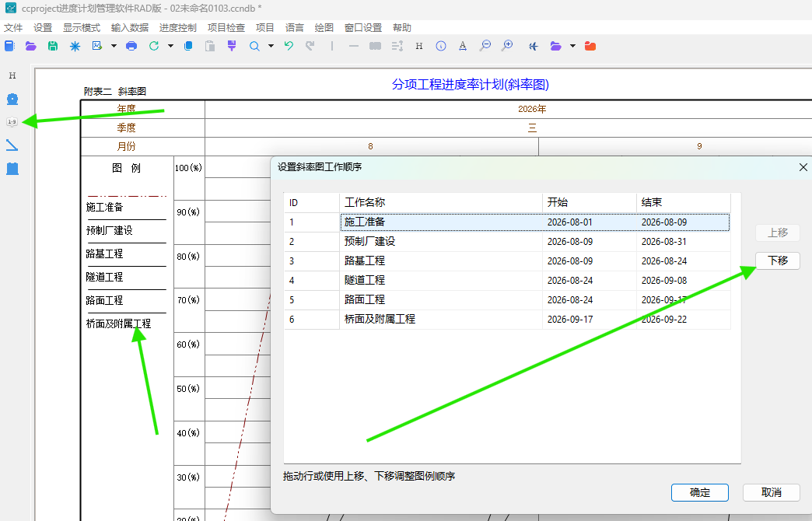Select row 路面工程 in the dialog list
Image resolution: width=812 pixels, height=521 pixels.
pos(507,300)
